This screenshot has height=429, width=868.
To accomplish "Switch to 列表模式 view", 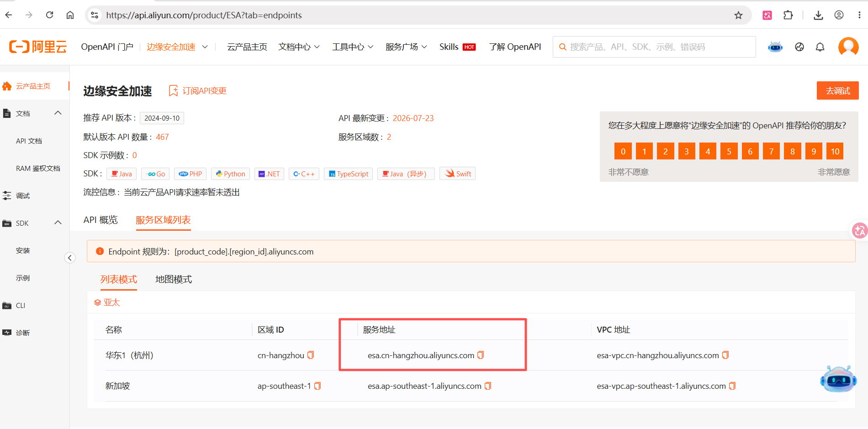I will click(119, 279).
